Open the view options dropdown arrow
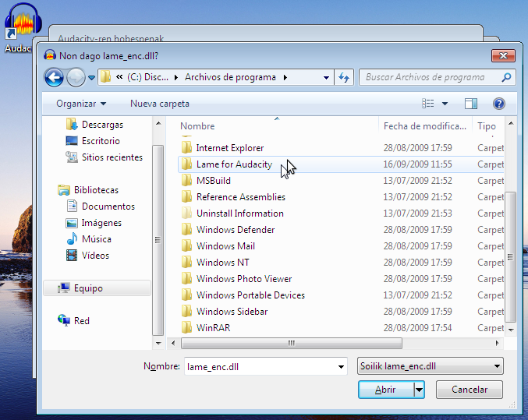The height and width of the screenshot is (420, 528). pyautogui.click(x=445, y=104)
